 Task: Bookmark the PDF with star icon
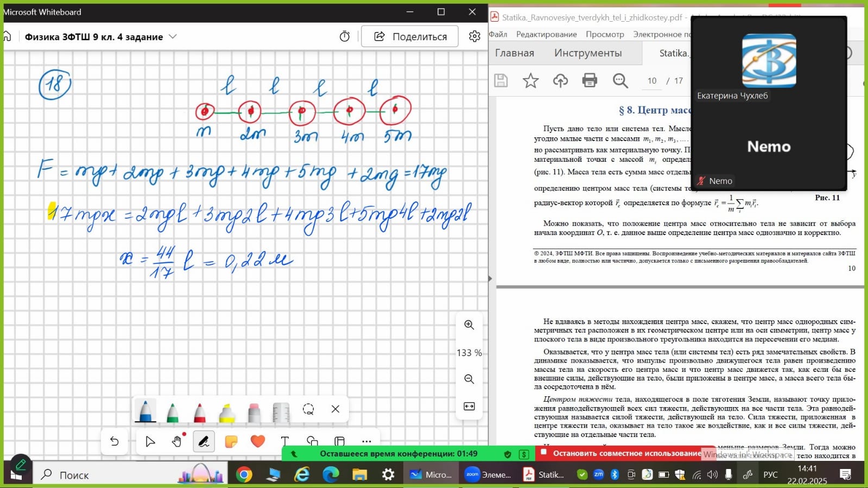click(530, 81)
